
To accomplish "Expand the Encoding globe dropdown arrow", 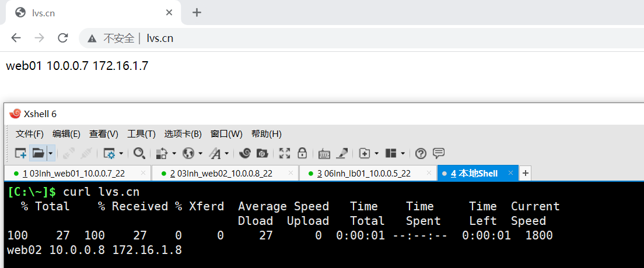I will tap(201, 153).
